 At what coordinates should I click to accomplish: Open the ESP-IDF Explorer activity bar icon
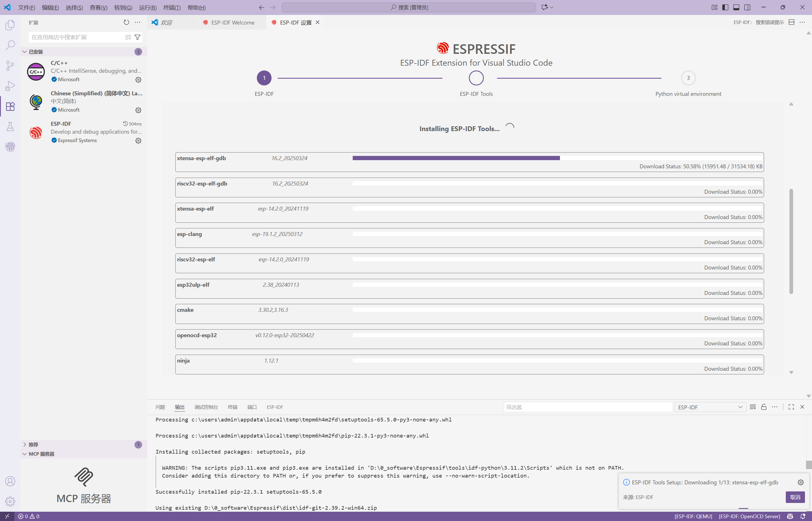[10, 147]
